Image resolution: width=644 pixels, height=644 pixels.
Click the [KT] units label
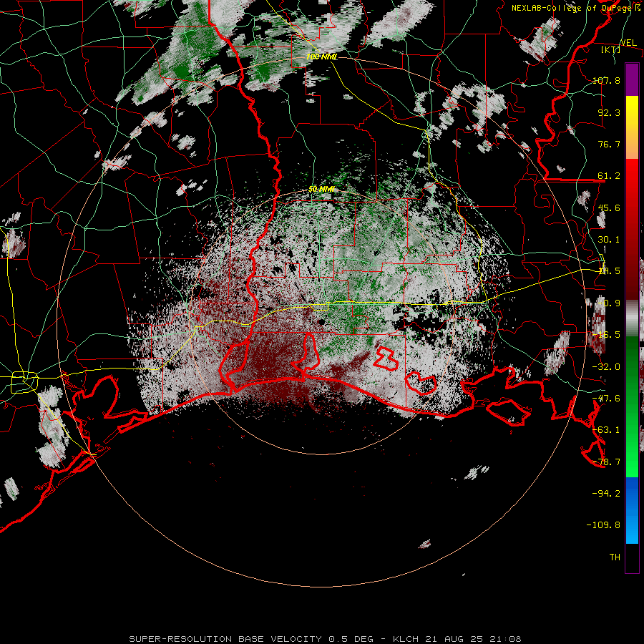click(x=611, y=49)
